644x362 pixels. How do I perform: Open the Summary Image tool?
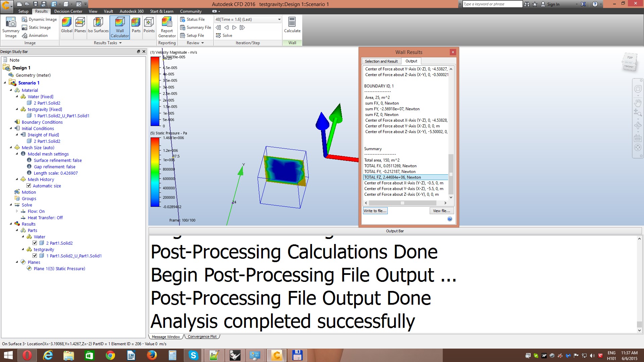(11, 27)
